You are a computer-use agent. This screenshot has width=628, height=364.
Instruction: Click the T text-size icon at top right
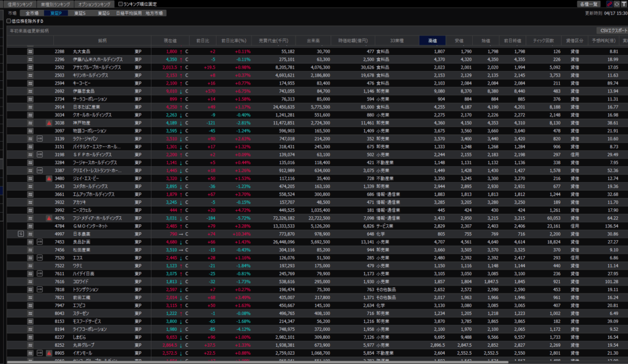pyautogui.click(x=624, y=4)
